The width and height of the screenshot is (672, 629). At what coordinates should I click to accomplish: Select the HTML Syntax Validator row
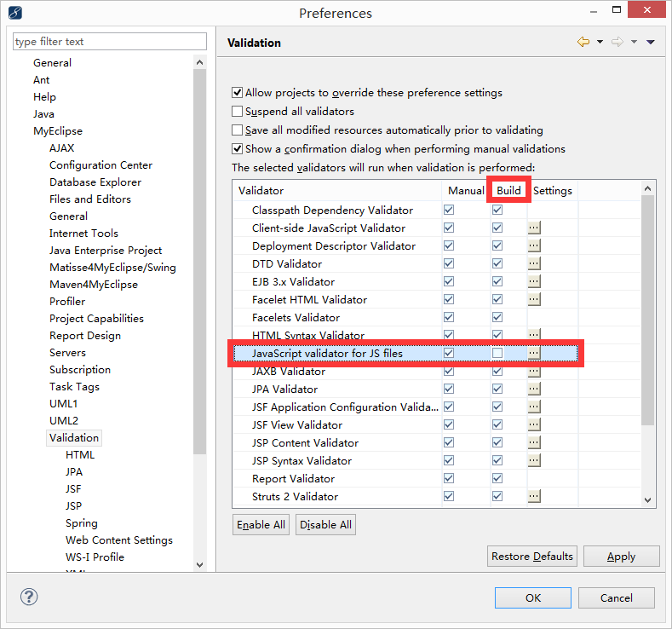pos(405,335)
